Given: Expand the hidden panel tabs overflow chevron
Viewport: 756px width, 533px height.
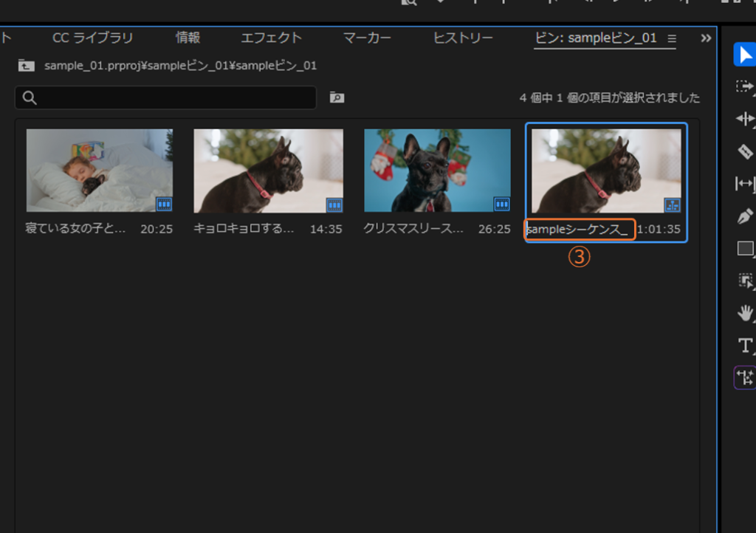Looking at the screenshot, I should point(706,38).
